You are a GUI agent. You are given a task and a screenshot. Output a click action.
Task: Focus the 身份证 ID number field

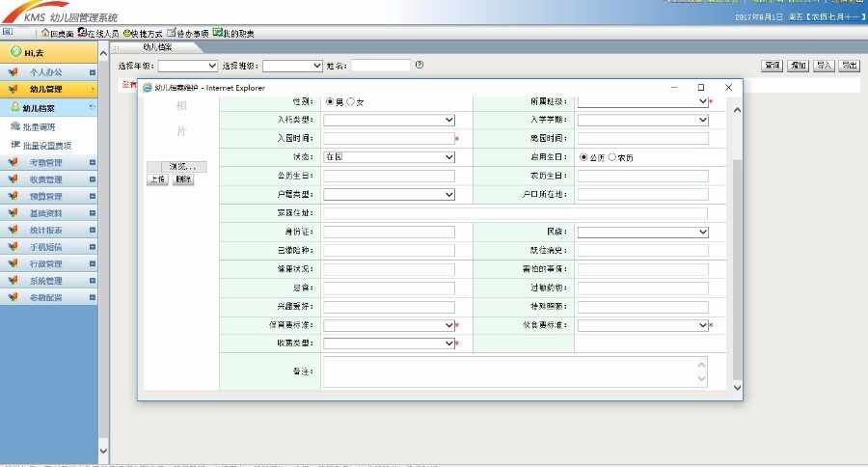(x=390, y=232)
